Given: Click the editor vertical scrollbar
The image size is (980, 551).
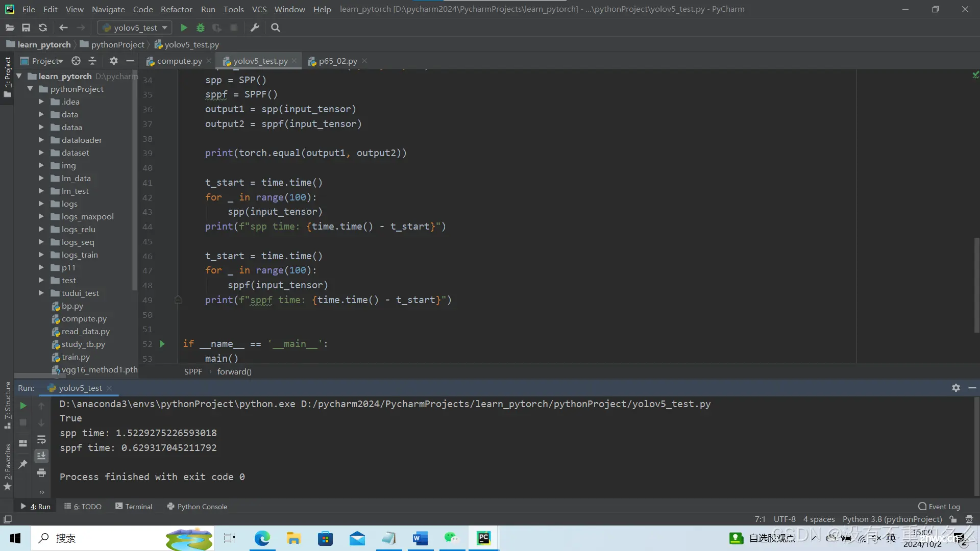Looking at the screenshot, I should tap(976, 286).
